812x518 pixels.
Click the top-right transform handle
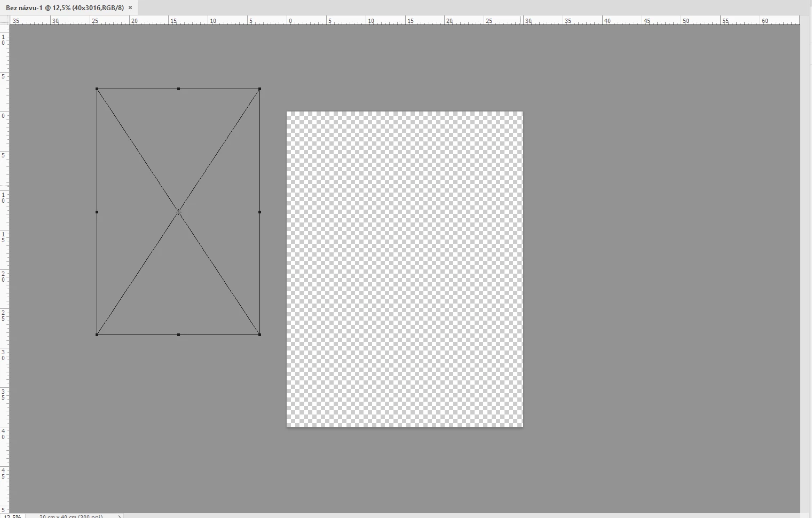(x=259, y=89)
